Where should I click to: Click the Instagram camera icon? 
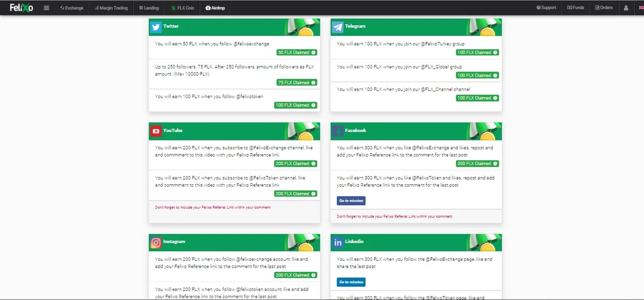pyautogui.click(x=156, y=243)
